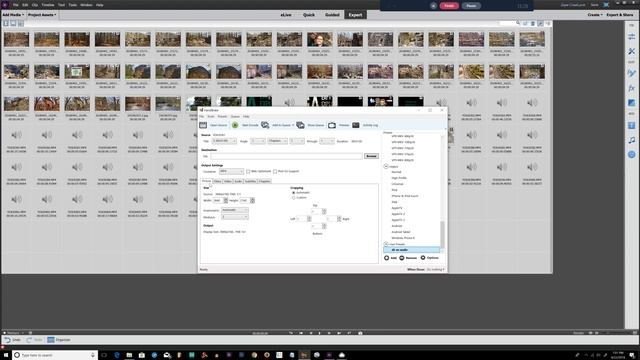Click the presets list vertical scrollbar
640x360 pixels.
(442, 234)
